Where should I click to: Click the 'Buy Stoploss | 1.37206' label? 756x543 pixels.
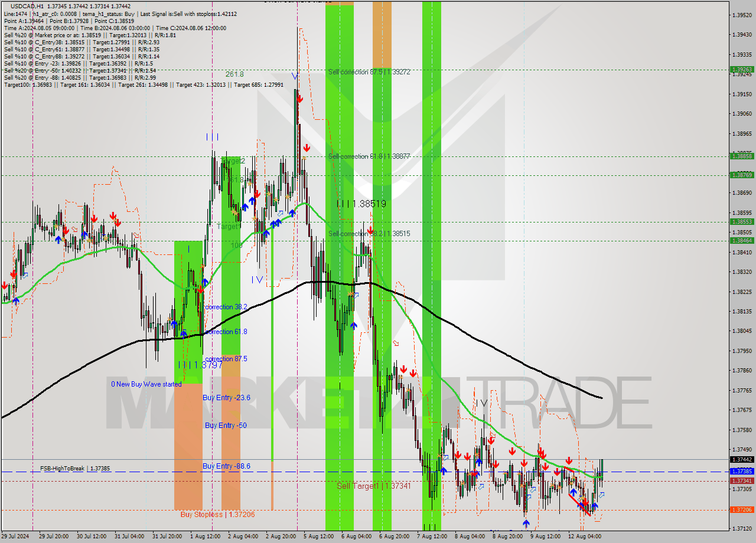[x=218, y=514]
